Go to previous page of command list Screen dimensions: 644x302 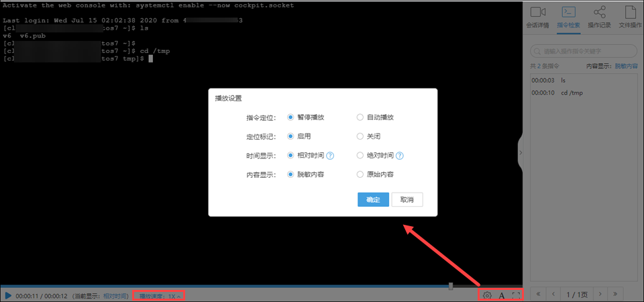553,294
